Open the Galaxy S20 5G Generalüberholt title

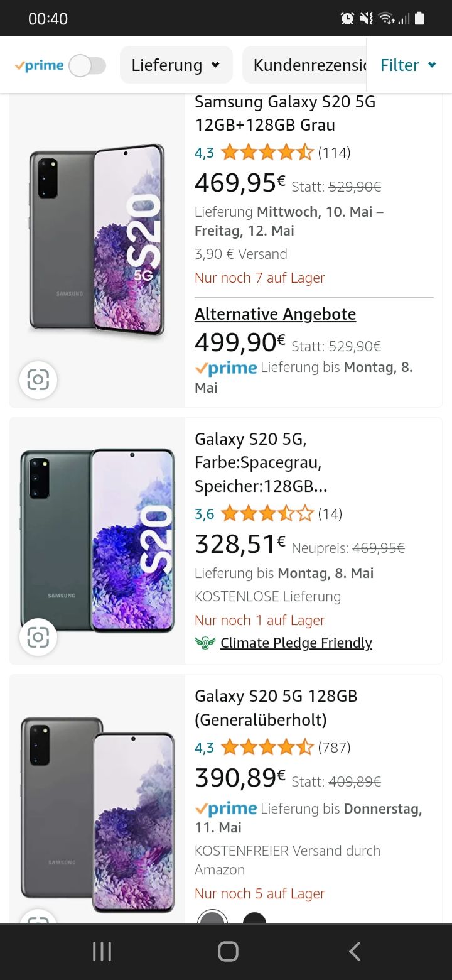(x=276, y=707)
